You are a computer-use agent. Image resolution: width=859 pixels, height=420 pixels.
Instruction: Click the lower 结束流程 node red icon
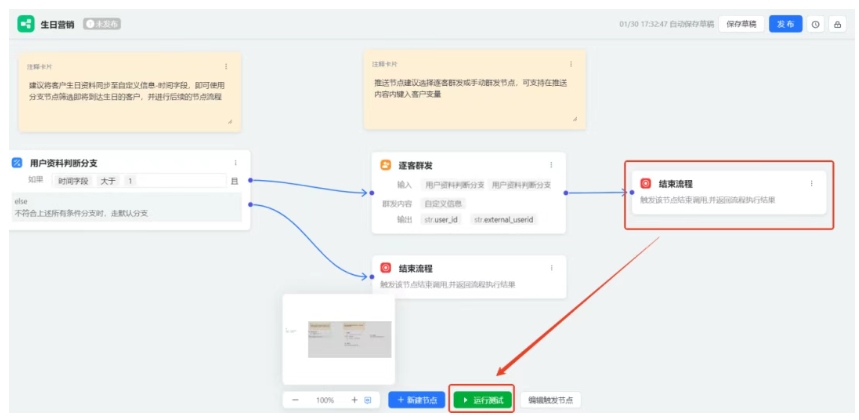pyautogui.click(x=385, y=268)
